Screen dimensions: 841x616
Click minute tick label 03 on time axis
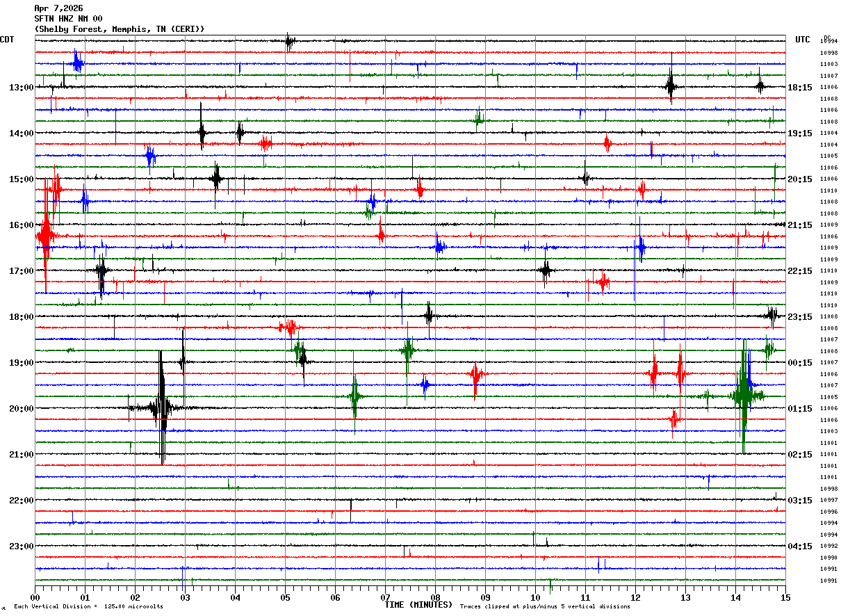pyautogui.click(x=185, y=597)
